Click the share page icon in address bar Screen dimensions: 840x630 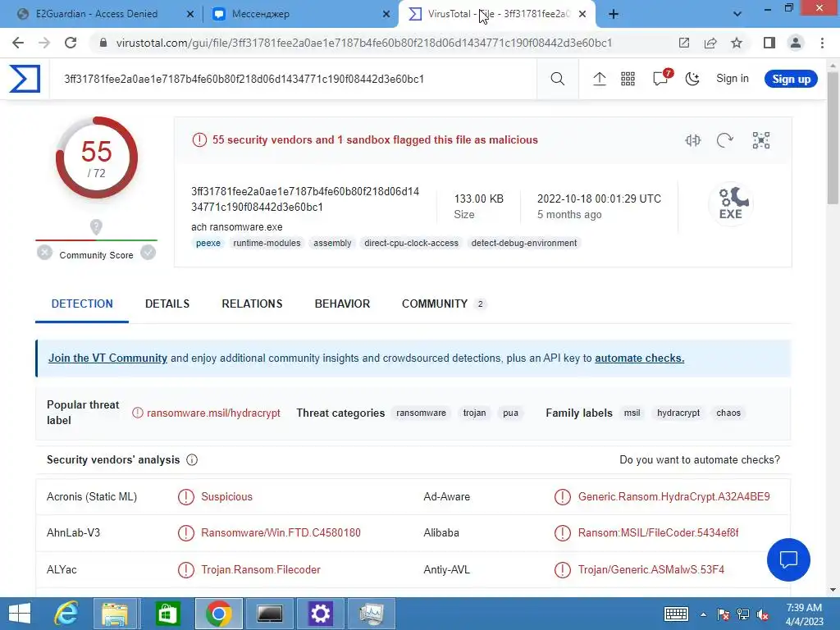(x=710, y=43)
